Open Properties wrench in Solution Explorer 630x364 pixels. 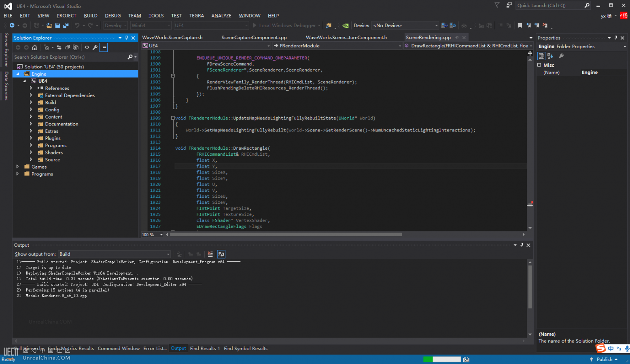coord(95,47)
